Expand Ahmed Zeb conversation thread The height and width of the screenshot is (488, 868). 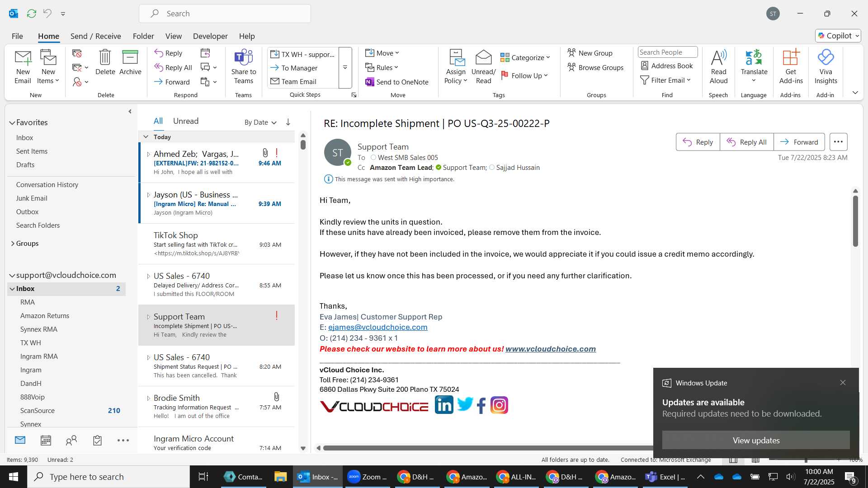[148, 154]
